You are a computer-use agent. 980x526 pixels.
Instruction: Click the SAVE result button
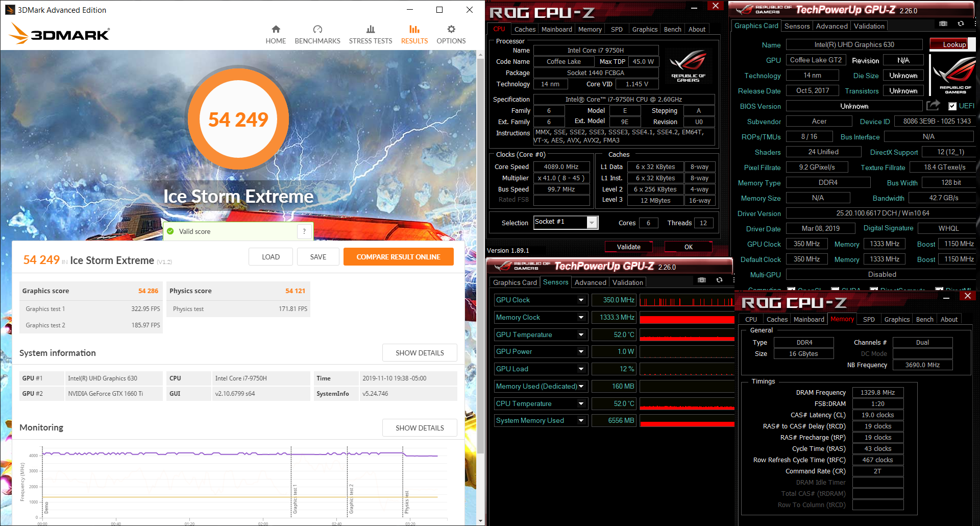click(x=318, y=257)
